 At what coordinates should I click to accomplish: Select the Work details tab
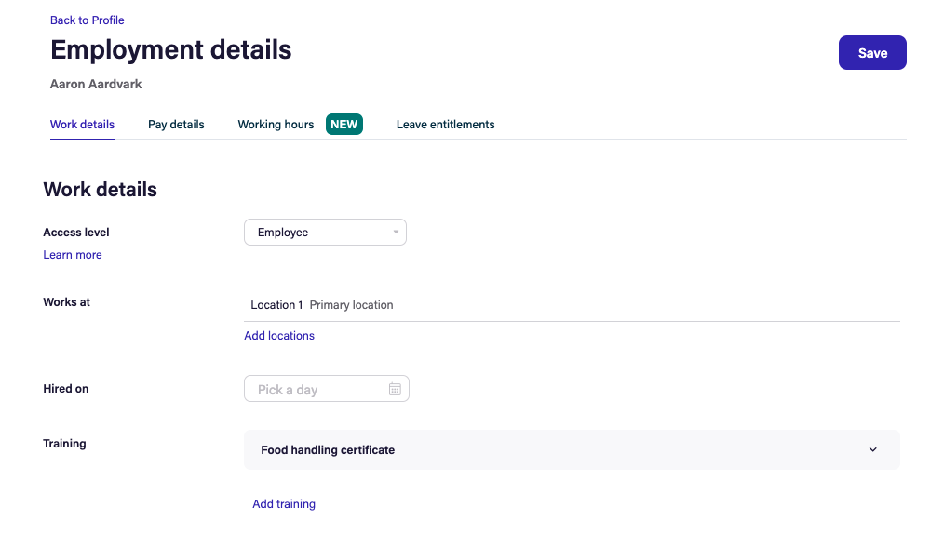point(82,125)
